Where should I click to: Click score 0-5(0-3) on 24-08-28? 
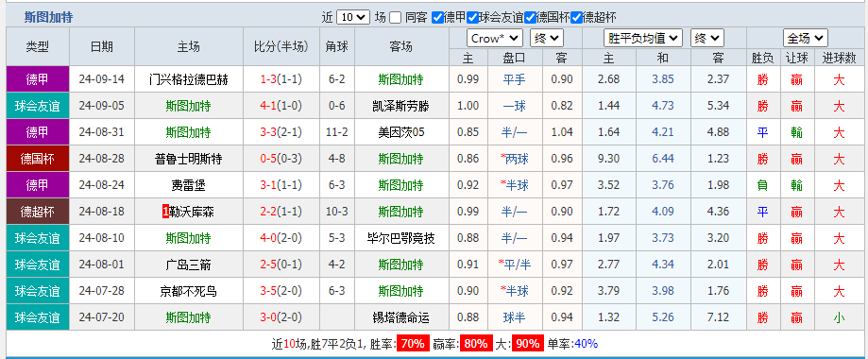point(281,159)
